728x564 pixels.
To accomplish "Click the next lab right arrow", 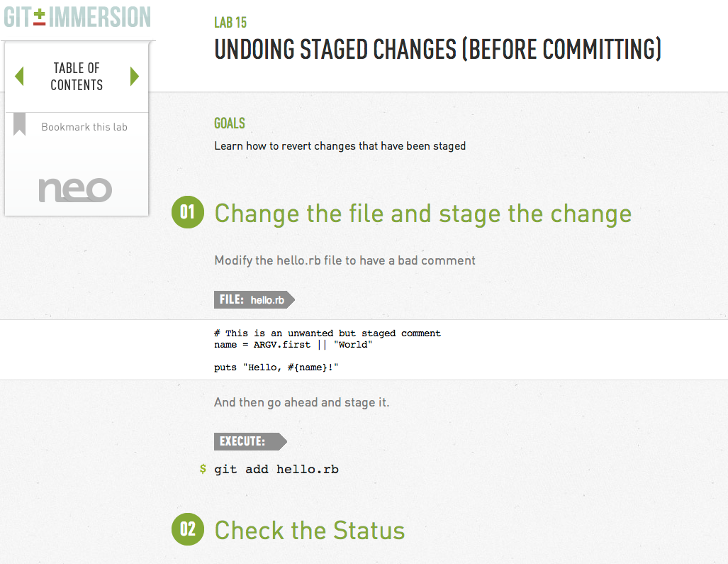I will point(135,76).
